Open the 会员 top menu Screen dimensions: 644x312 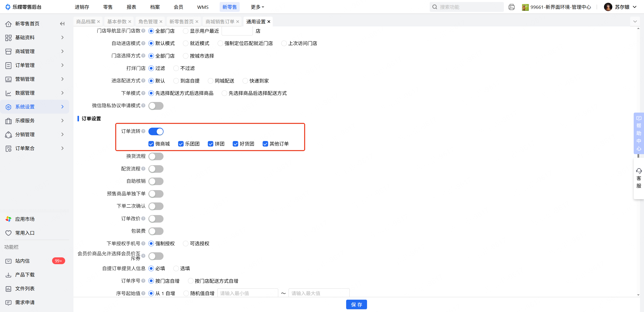pyautogui.click(x=178, y=7)
